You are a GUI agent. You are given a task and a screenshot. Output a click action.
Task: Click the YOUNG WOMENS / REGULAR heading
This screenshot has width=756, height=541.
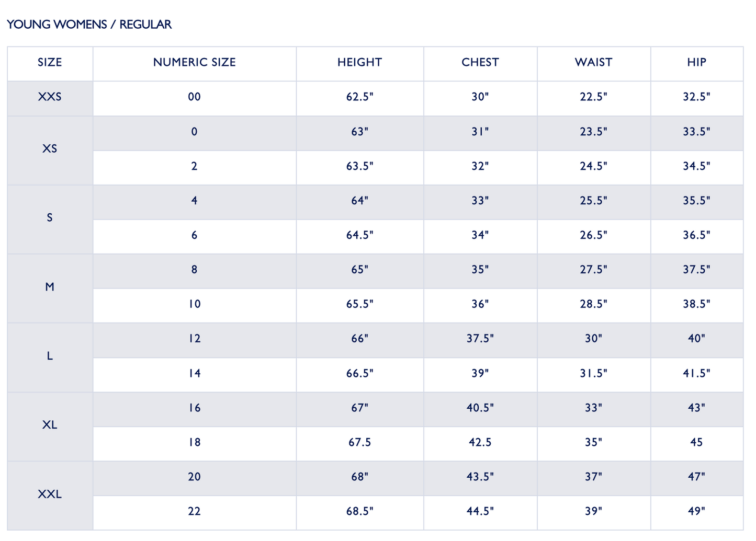tap(89, 25)
